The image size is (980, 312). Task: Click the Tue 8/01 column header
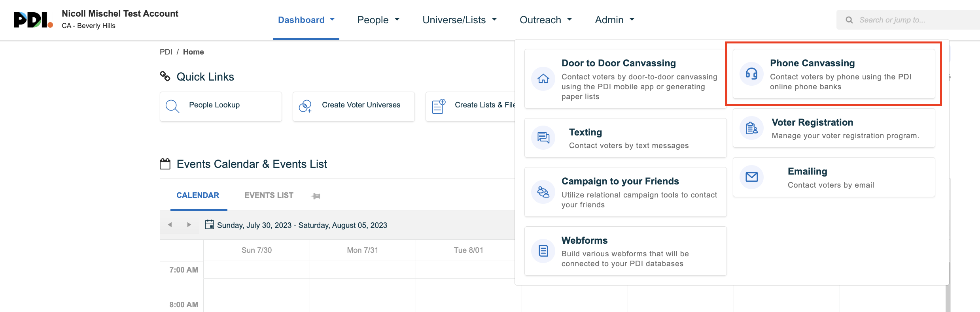pyautogui.click(x=468, y=250)
